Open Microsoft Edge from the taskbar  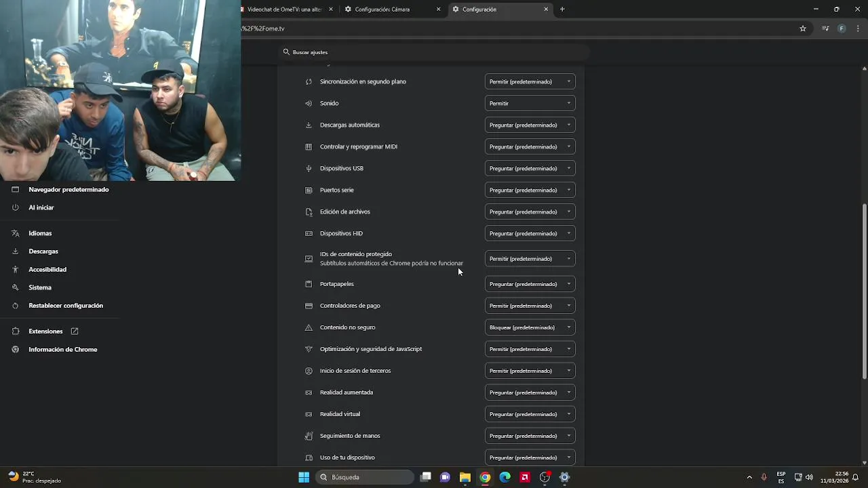[505, 477]
